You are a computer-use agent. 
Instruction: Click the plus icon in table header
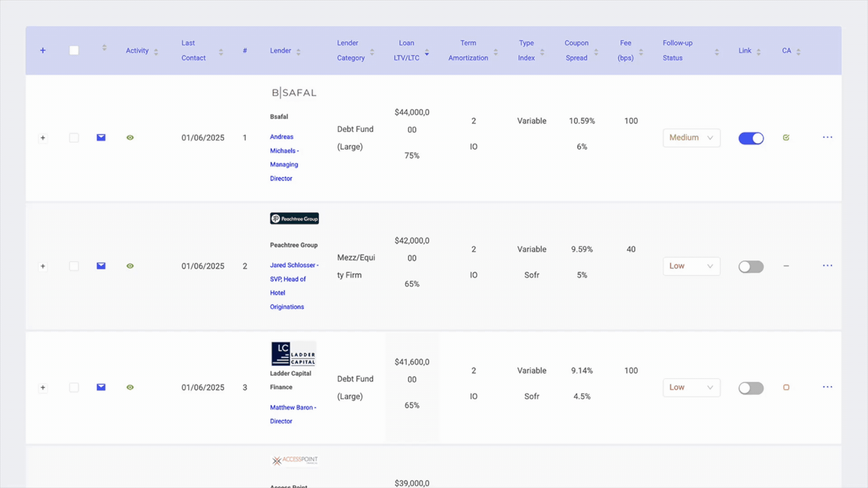point(43,51)
